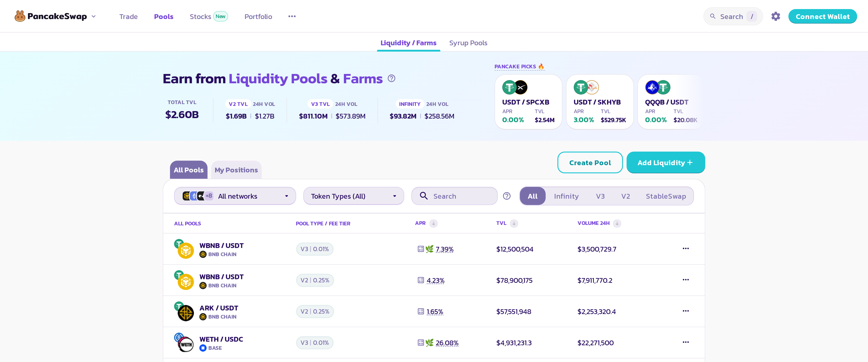
Task: Select the Infinity pool type filter
Action: (566, 196)
